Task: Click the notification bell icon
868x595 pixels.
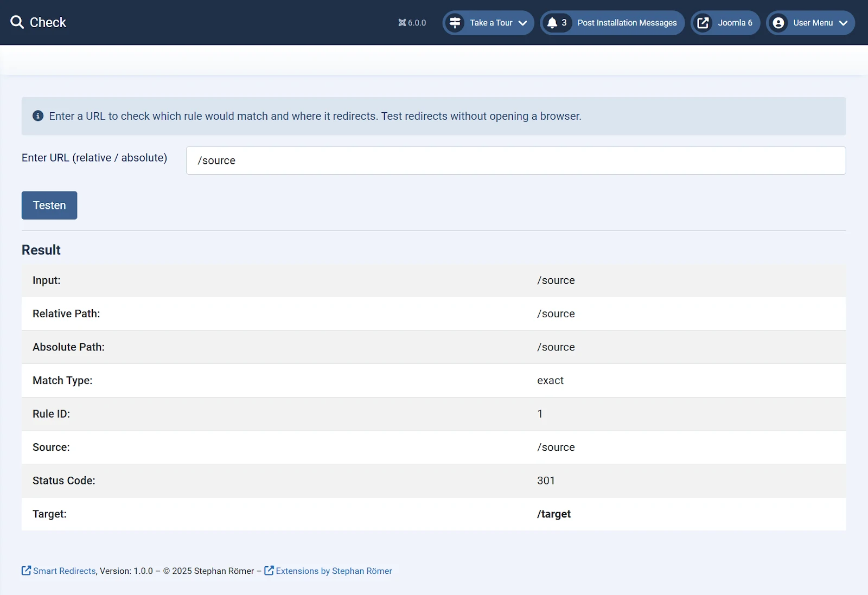Action: click(552, 23)
